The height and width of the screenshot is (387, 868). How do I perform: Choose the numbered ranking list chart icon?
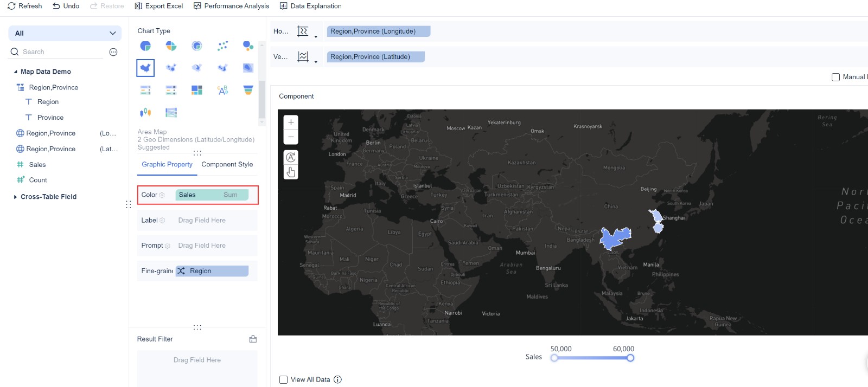(145, 90)
